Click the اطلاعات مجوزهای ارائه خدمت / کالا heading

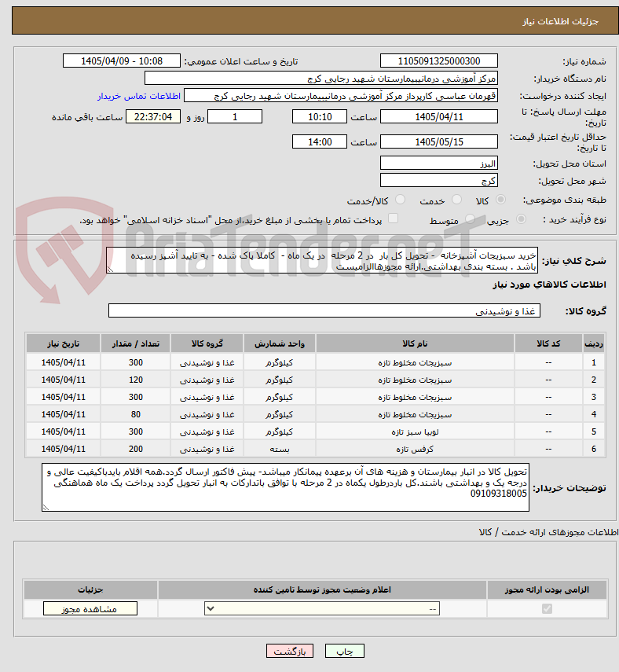(x=548, y=532)
